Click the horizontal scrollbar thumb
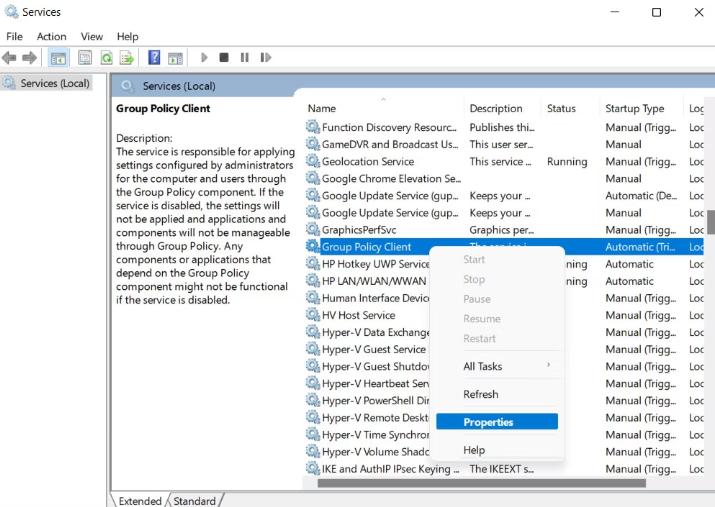 tap(482, 483)
